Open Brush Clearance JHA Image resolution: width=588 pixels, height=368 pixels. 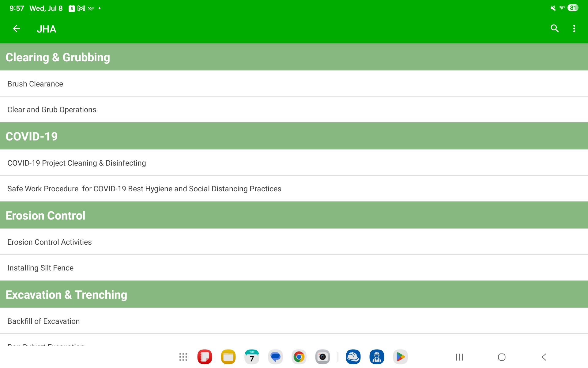pos(294,84)
